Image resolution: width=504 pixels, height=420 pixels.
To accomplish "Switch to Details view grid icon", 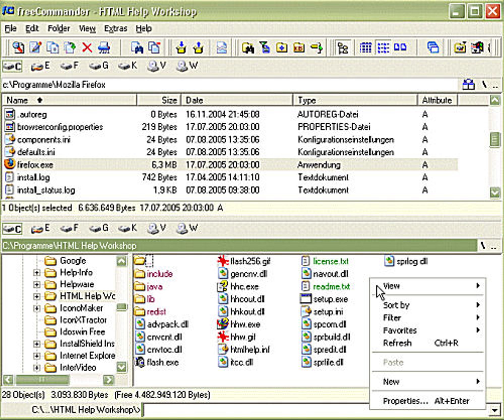I will 366,47.
